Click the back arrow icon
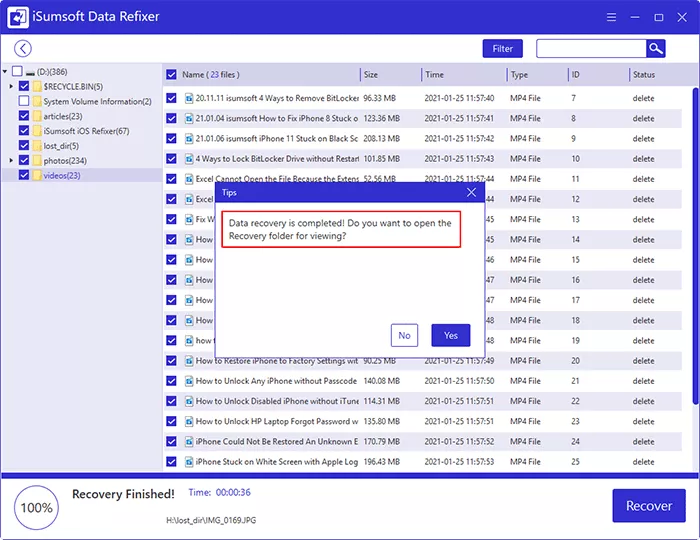 tap(22, 48)
